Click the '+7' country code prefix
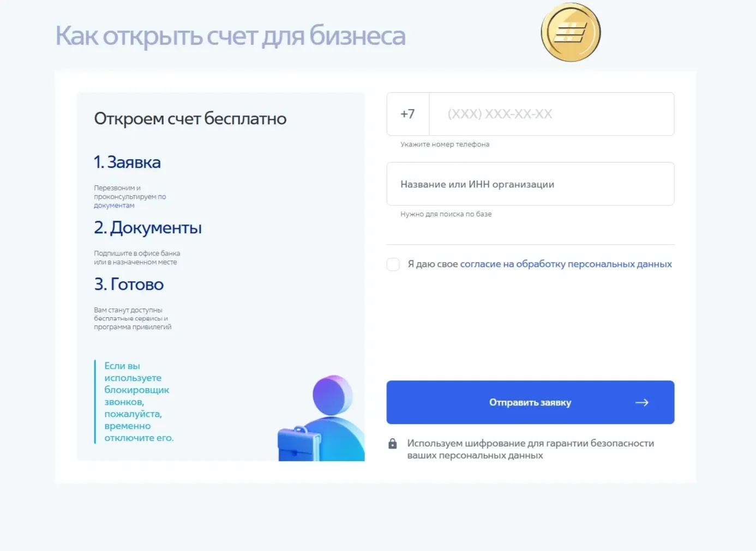Viewport: 756px width, 551px height. point(408,114)
